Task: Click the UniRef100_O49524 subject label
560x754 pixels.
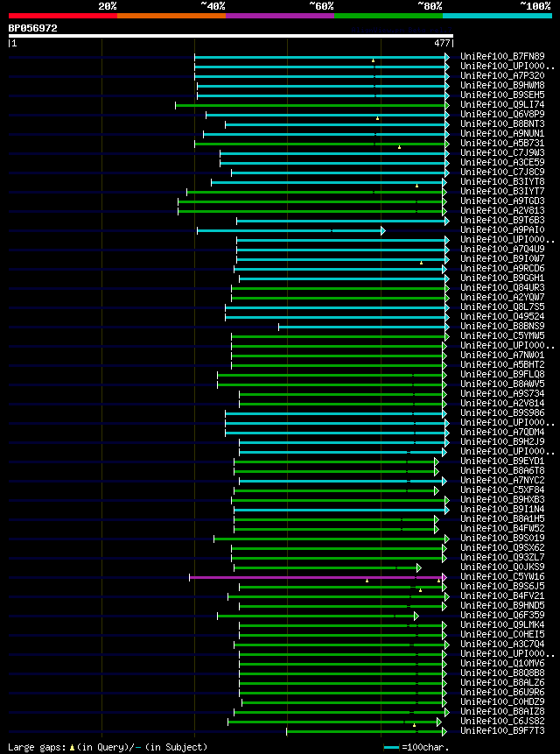Action: [502, 316]
